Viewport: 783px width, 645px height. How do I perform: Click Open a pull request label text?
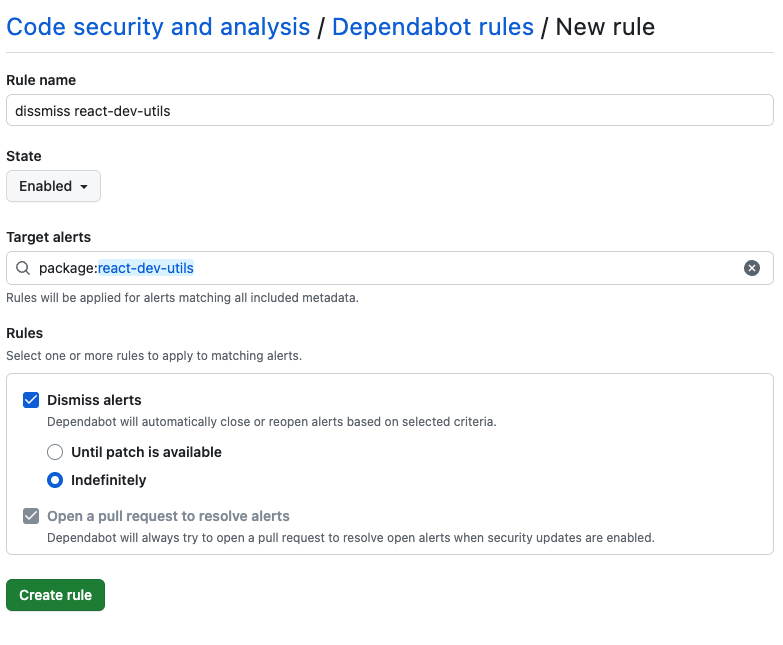[x=168, y=516]
